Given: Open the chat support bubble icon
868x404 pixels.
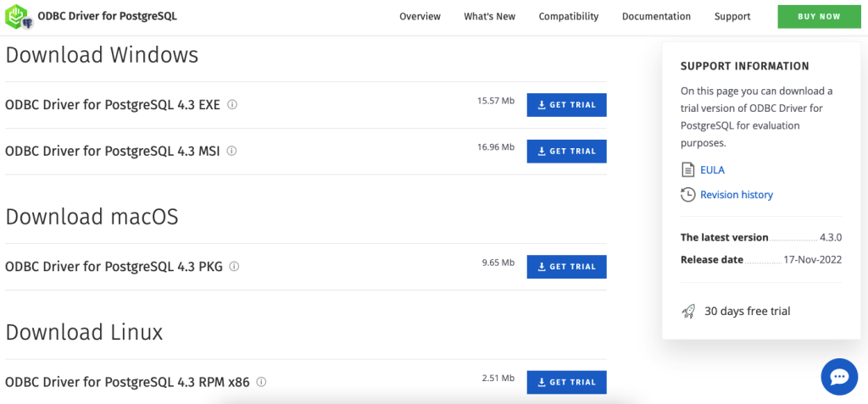Looking at the screenshot, I should tap(839, 377).
